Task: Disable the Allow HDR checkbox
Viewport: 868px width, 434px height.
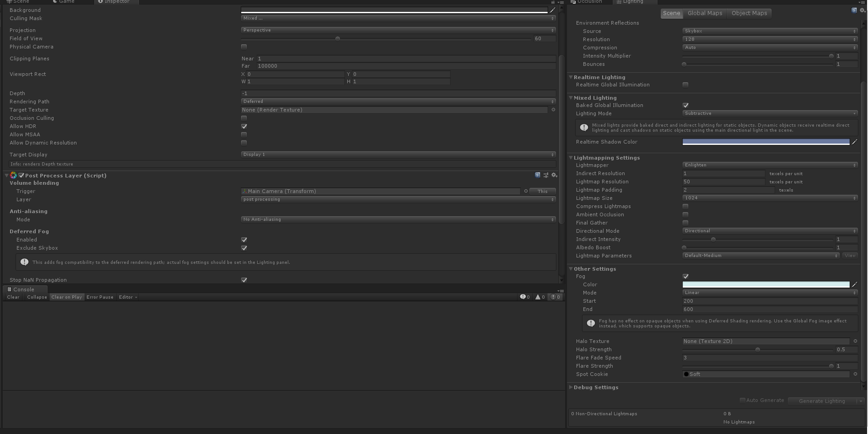Action: coord(243,126)
